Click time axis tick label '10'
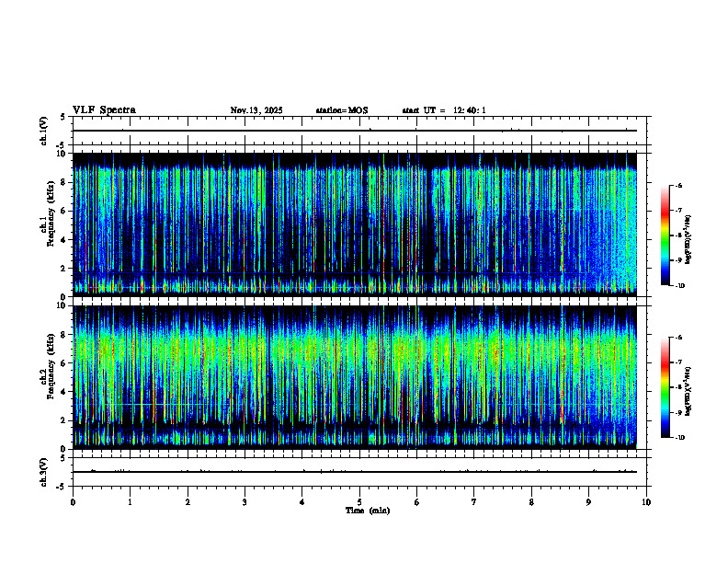The image size is (728, 563). click(x=646, y=502)
